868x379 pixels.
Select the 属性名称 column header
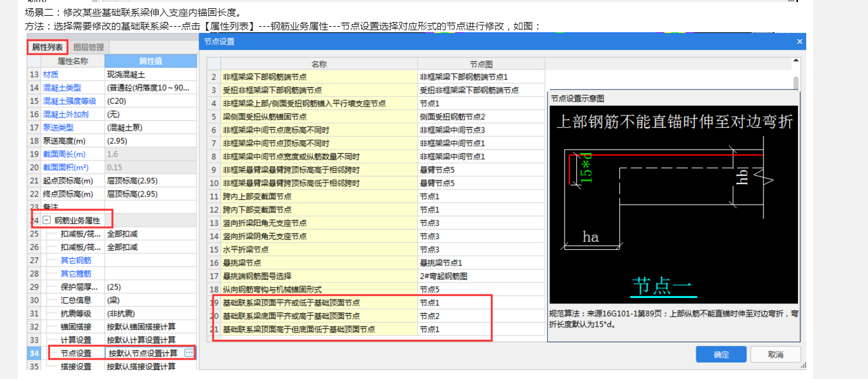(x=73, y=61)
